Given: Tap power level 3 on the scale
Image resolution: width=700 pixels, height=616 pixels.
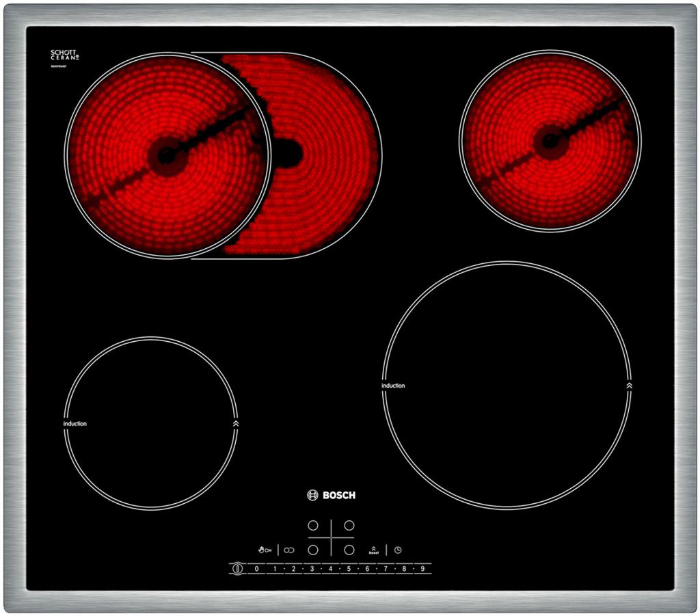Looking at the screenshot, I should 312,568.
